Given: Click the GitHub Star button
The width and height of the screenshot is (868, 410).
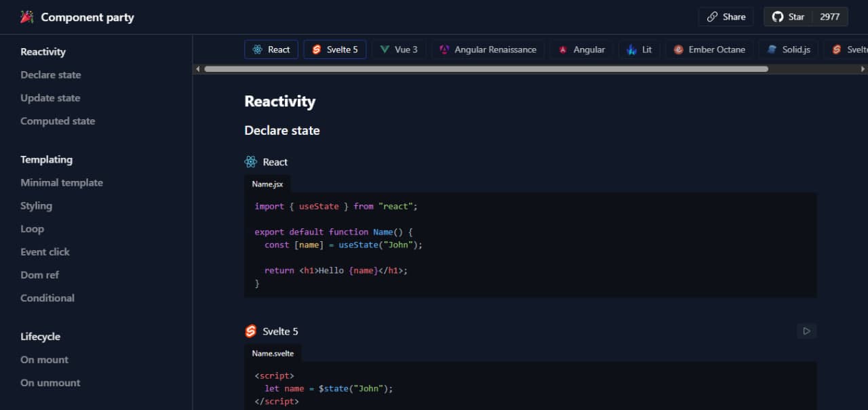Looking at the screenshot, I should [x=788, y=17].
